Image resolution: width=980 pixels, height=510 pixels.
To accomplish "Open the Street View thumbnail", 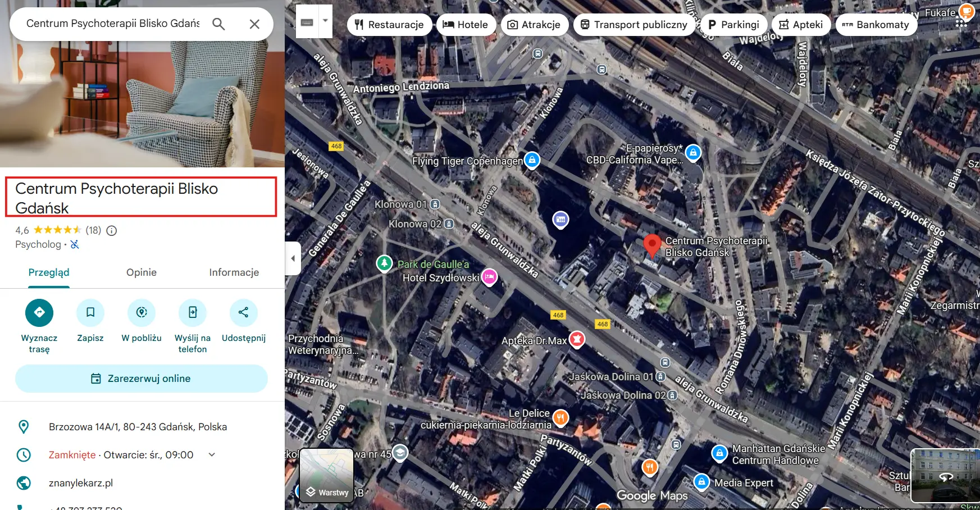I will point(945,475).
